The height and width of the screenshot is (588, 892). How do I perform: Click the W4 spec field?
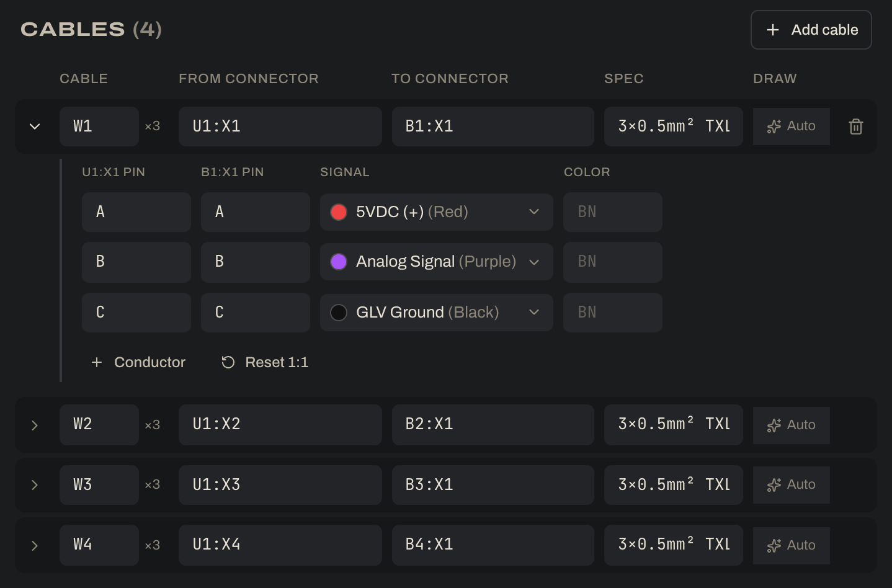(674, 545)
